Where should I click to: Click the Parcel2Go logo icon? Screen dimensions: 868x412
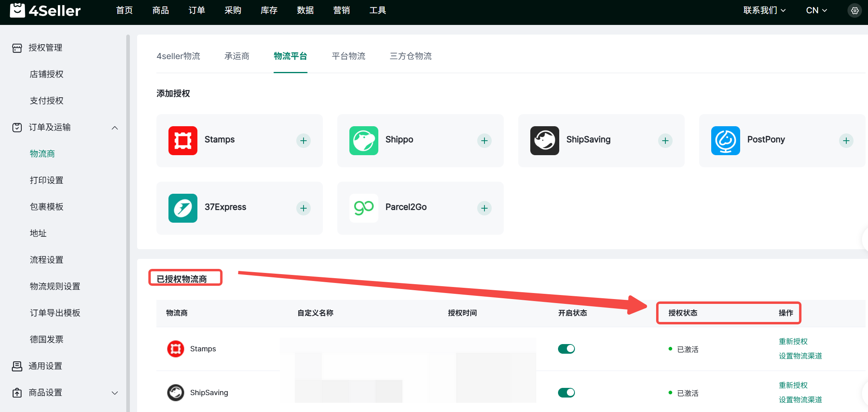pyautogui.click(x=364, y=208)
